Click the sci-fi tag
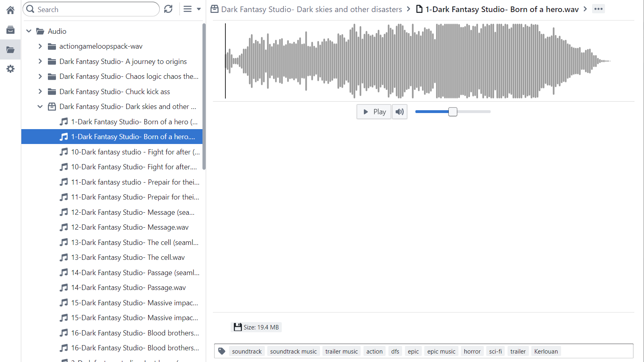Image resolution: width=644 pixels, height=362 pixels. [x=495, y=351]
